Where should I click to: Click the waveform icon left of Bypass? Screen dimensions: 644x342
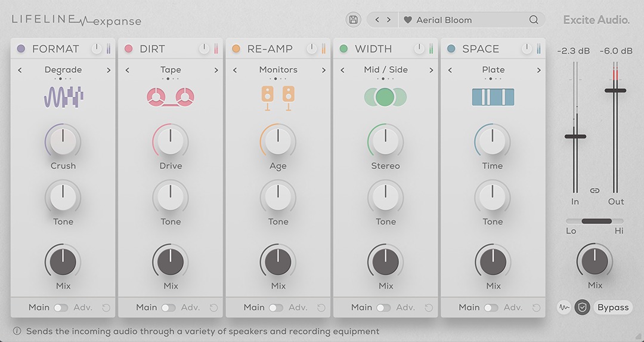pyautogui.click(x=563, y=307)
